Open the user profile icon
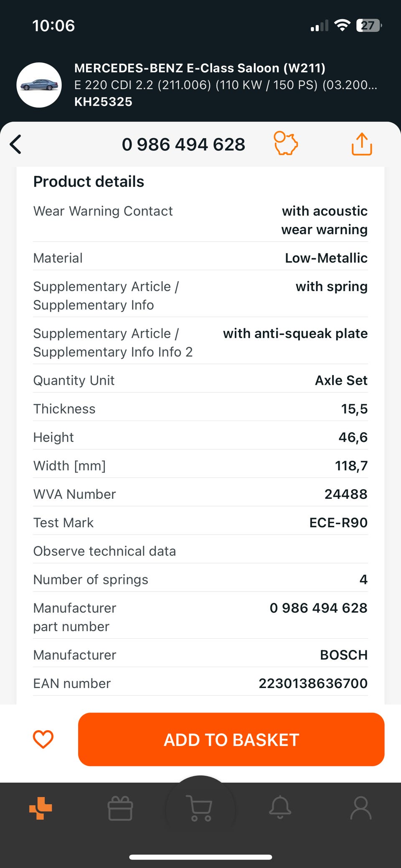 (x=360, y=808)
